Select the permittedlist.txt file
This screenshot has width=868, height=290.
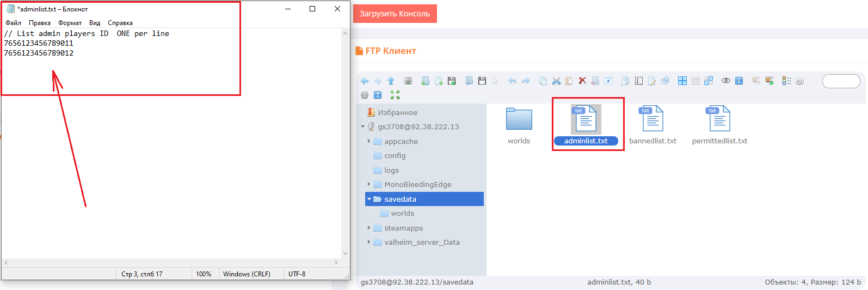coord(719,126)
